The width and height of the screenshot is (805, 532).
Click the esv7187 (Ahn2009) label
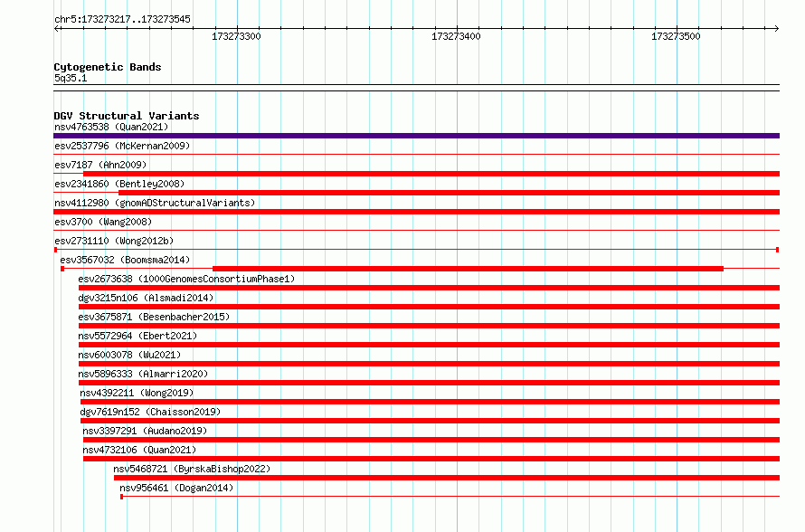pyautogui.click(x=100, y=165)
